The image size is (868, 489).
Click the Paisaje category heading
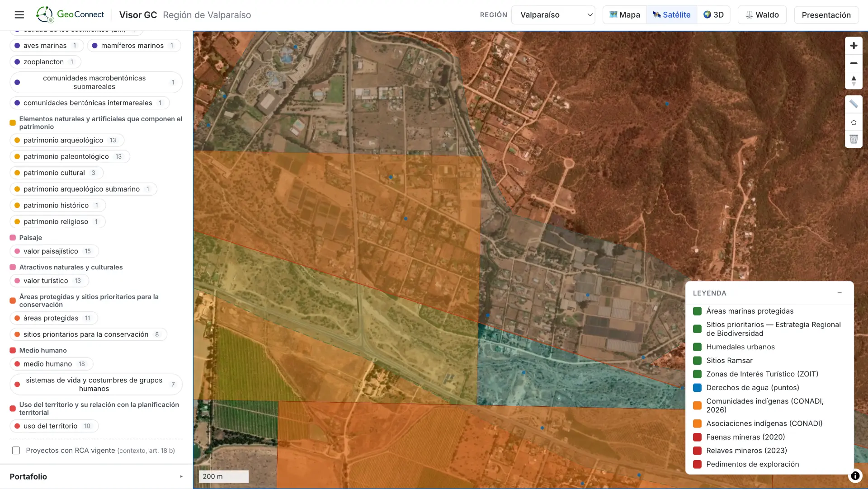30,238
